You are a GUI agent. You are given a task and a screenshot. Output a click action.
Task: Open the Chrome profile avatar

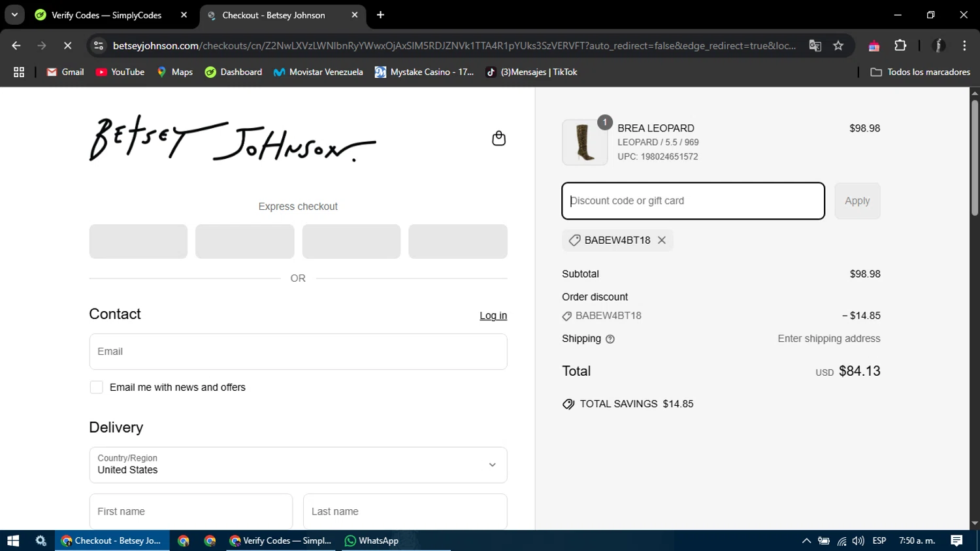[x=939, y=46]
